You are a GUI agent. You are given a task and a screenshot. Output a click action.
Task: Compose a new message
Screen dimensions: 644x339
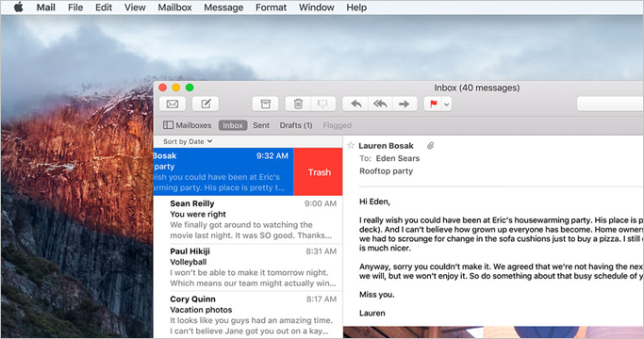(x=206, y=104)
